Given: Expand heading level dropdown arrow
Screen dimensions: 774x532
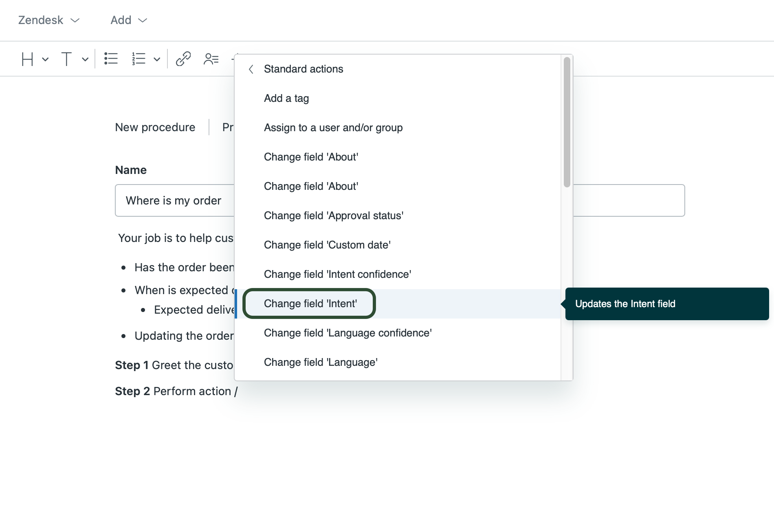Looking at the screenshot, I should [x=45, y=59].
